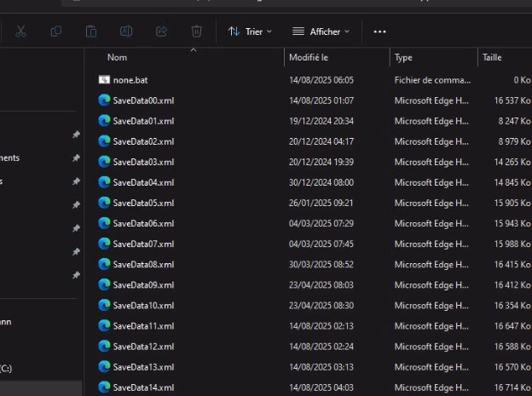
Task: Click Edge icon next to SaveData14.xml
Action: 105,387
